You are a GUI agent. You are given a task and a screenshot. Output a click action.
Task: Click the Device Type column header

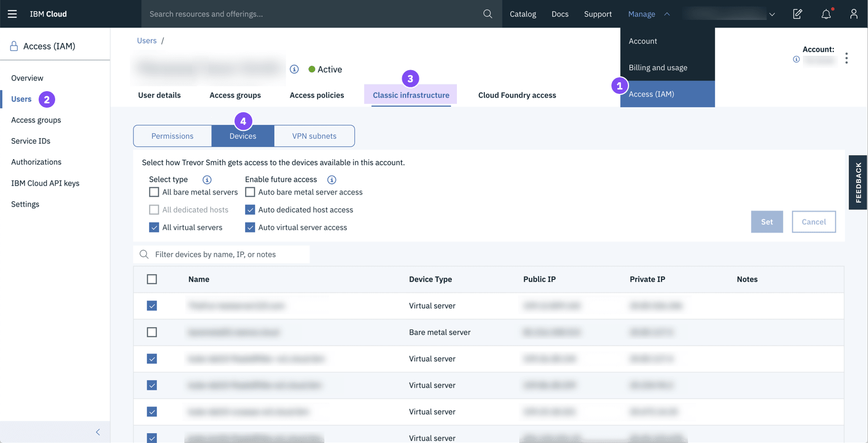[x=430, y=279]
